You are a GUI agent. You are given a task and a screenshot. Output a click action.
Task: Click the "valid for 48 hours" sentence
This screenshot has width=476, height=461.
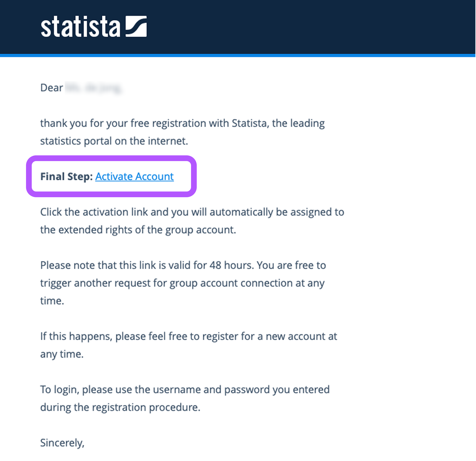point(183,265)
